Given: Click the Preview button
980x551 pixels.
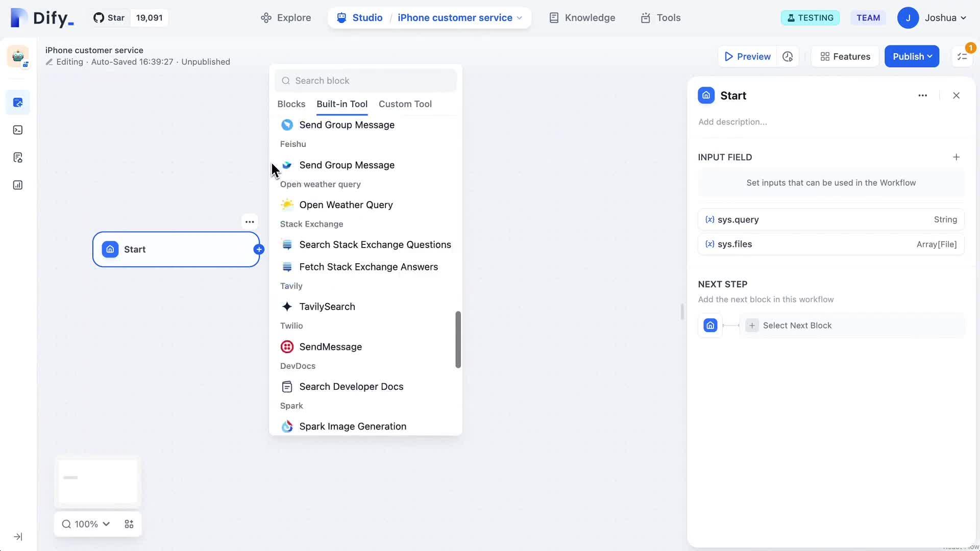Looking at the screenshot, I should (x=747, y=57).
